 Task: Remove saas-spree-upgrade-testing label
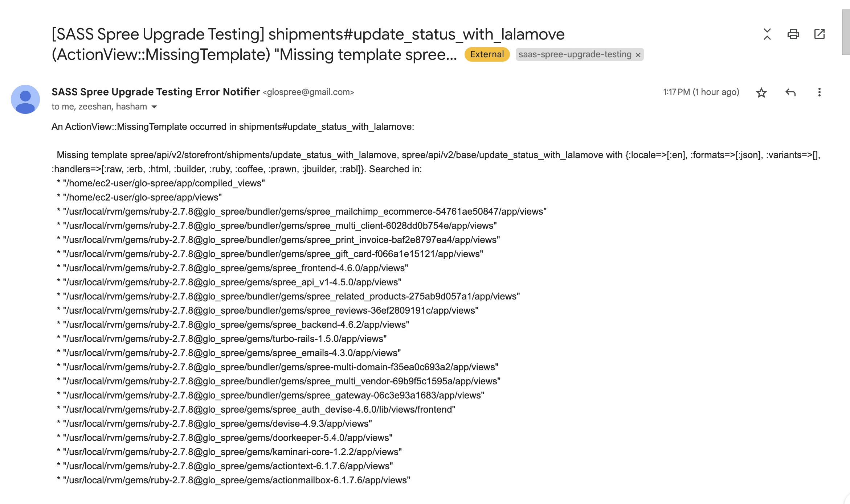tap(638, 55)
